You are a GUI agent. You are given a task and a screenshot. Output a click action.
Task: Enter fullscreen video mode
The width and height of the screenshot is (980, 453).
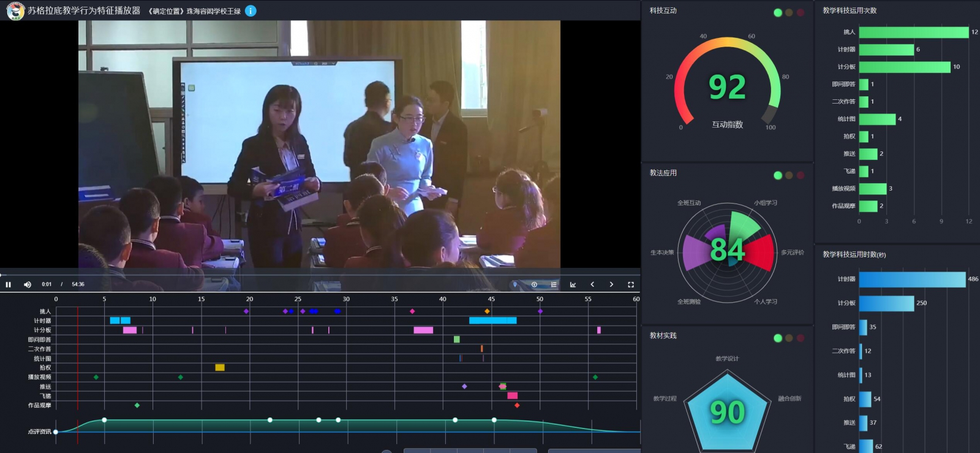coord(630,284)
